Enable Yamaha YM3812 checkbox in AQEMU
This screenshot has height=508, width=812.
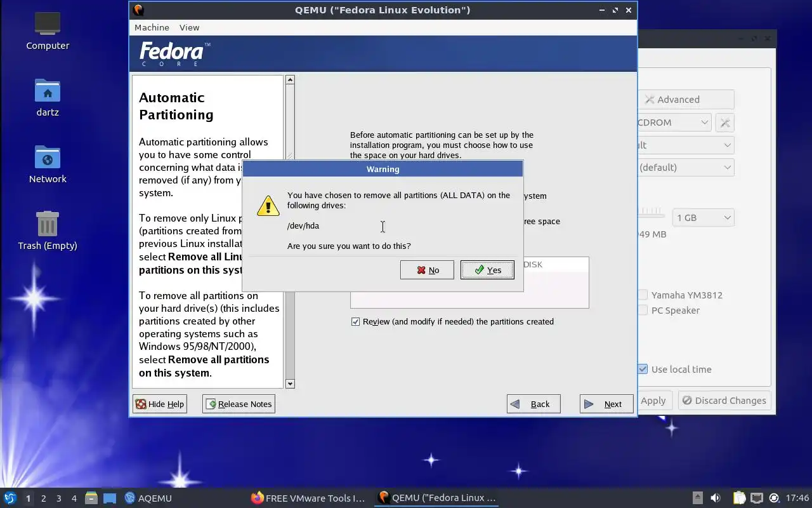(x=643, y=295)
